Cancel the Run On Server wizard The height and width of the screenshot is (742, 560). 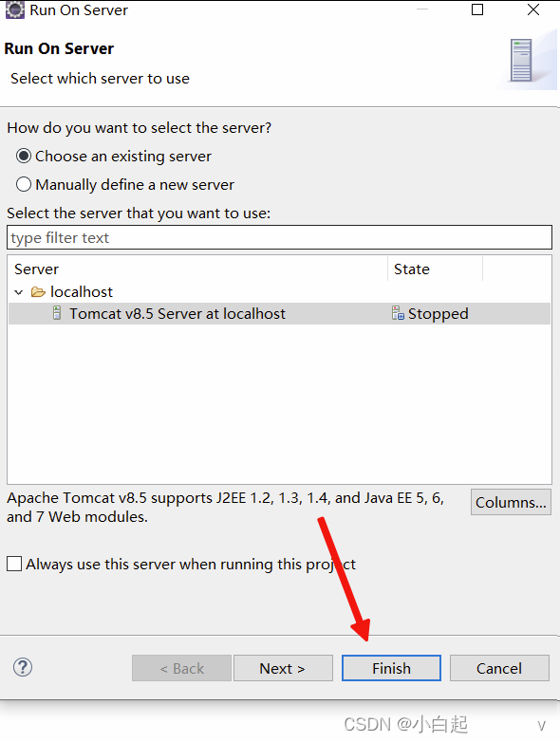point(499,668)
